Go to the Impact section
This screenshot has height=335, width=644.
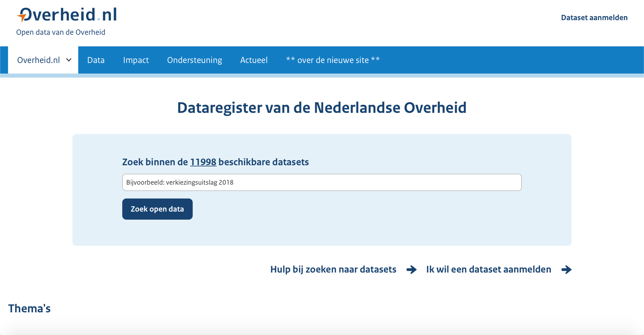136,60
